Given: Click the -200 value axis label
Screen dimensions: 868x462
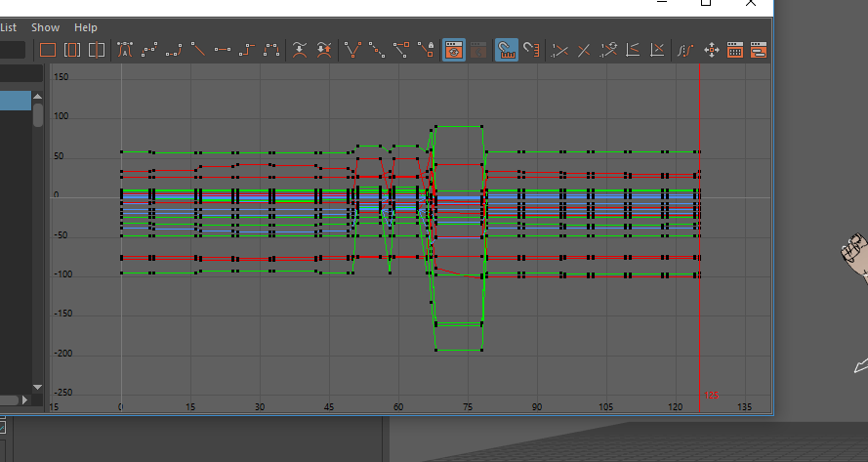Looking at the screenshot, I should tap(63, 354).
